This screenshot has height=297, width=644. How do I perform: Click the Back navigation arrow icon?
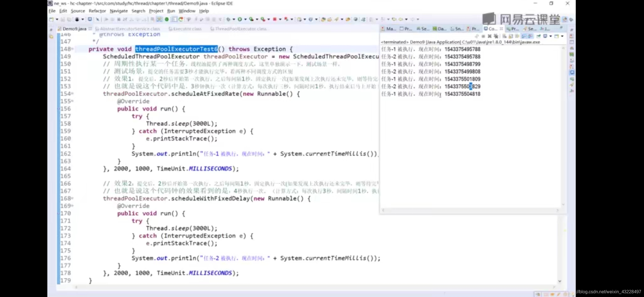pos(400,19)
